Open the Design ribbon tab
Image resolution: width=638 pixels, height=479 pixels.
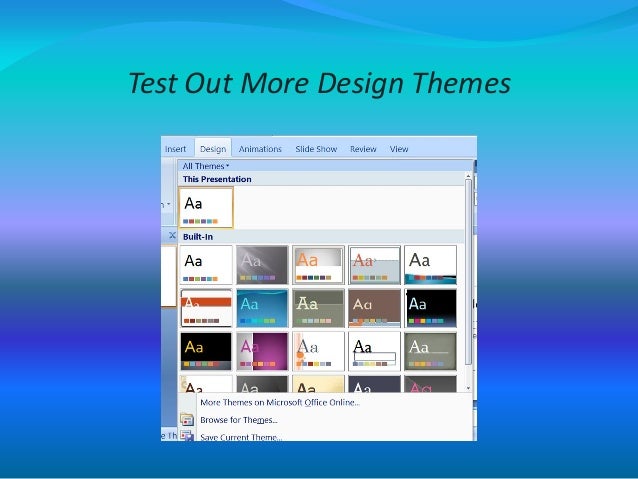pyautogui.click(x=213, y=149)
